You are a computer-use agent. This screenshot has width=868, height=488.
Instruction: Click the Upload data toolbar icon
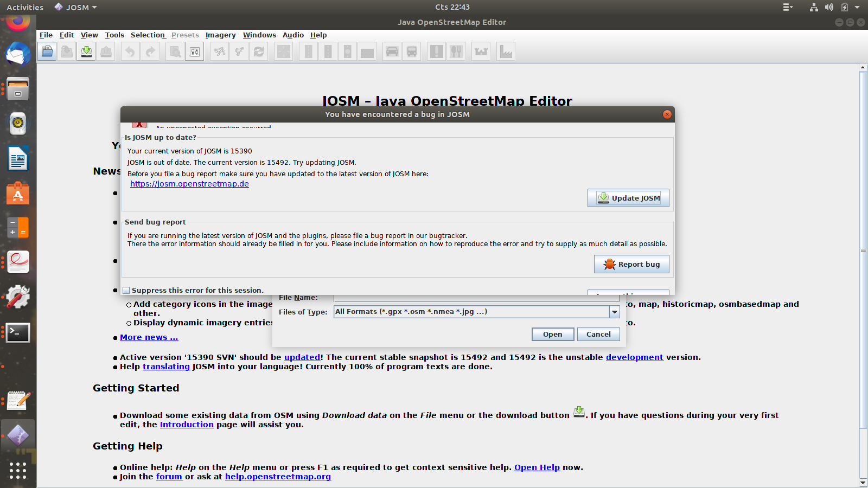click(x=106, y=52)
